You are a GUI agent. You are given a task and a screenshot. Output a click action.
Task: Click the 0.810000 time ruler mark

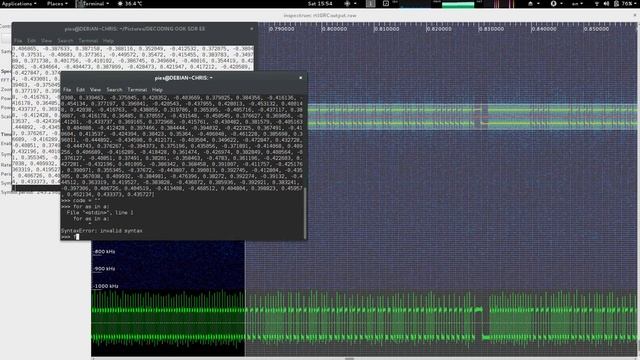tap(387, 29)
